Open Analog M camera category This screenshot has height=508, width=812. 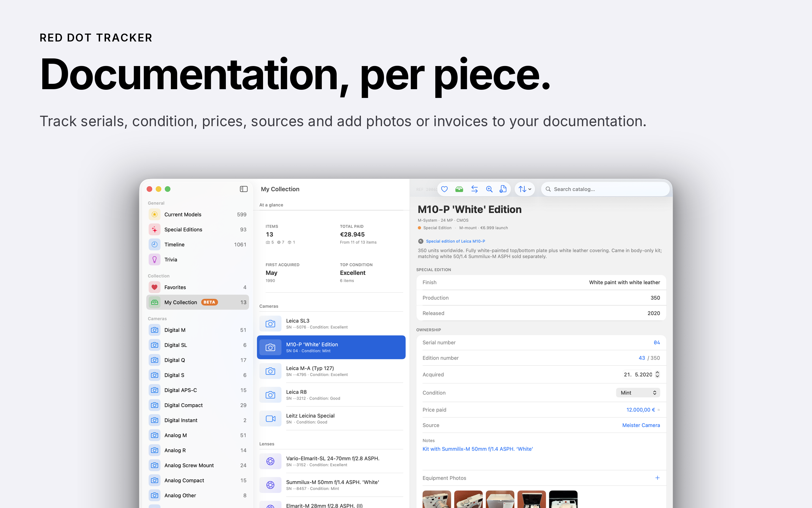197,435
